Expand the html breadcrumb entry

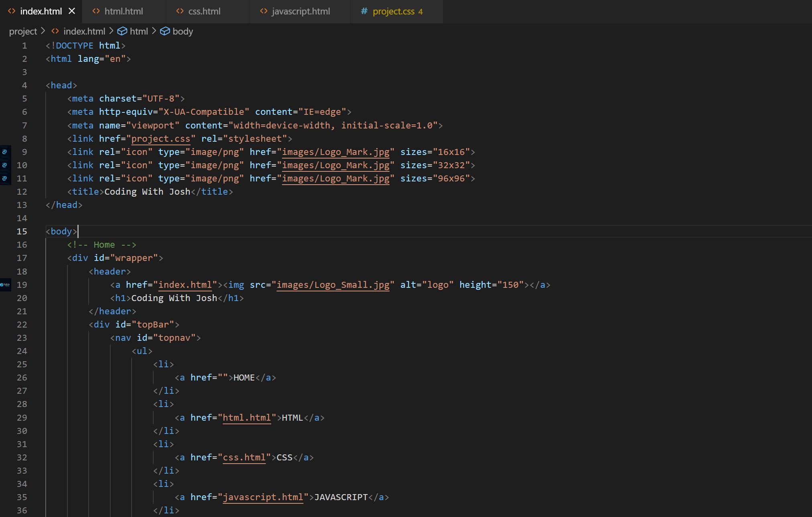(139, 31)
